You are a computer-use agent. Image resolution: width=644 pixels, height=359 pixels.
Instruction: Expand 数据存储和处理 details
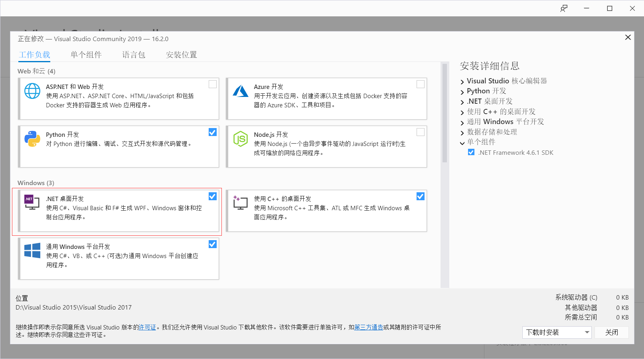coord(462,132)
